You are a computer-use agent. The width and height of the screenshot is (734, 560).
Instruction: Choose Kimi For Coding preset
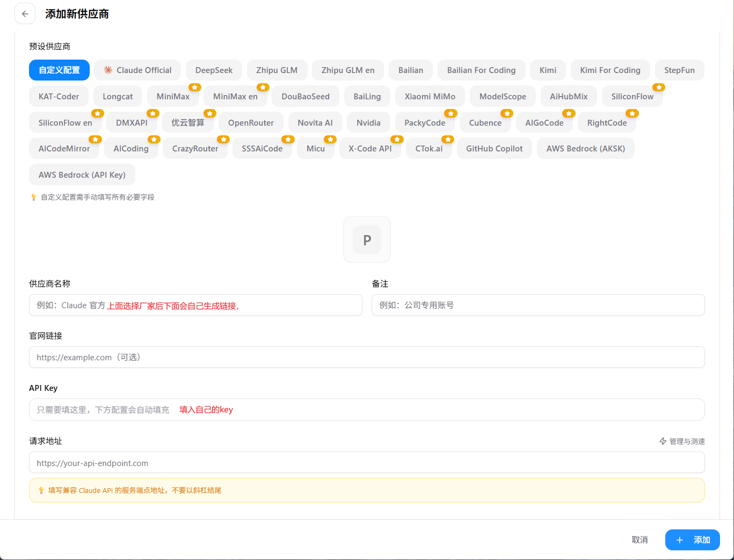611,70
